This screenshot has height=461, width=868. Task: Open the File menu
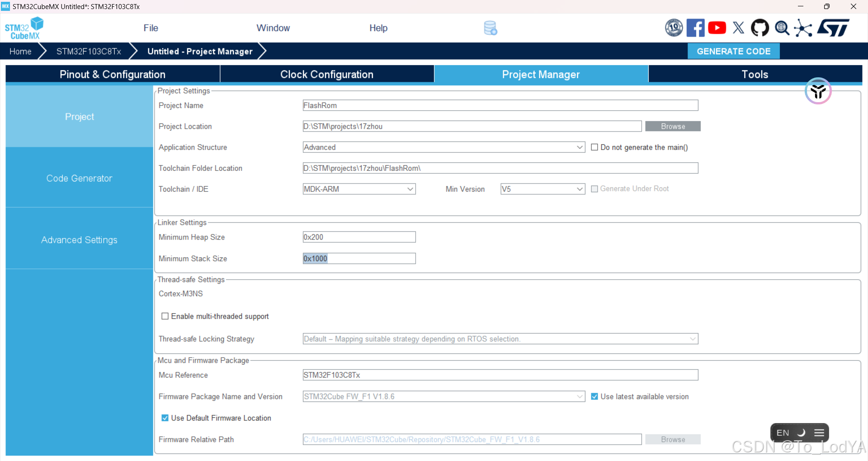pyautogui.click(x=151, y=28)
